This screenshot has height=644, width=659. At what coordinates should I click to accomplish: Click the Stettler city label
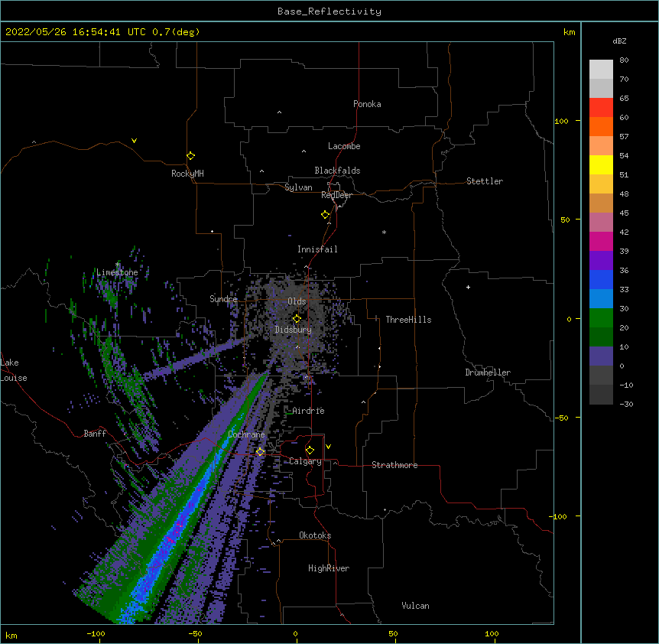tap(485, 181)
